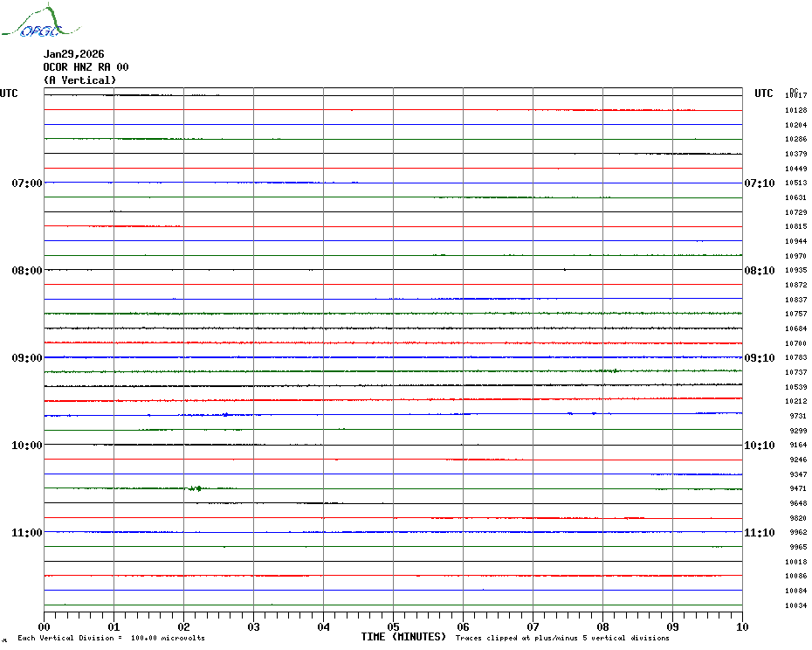
Task: Click the 10 tick label on bottom axis
Action: (x=741, y=626)
